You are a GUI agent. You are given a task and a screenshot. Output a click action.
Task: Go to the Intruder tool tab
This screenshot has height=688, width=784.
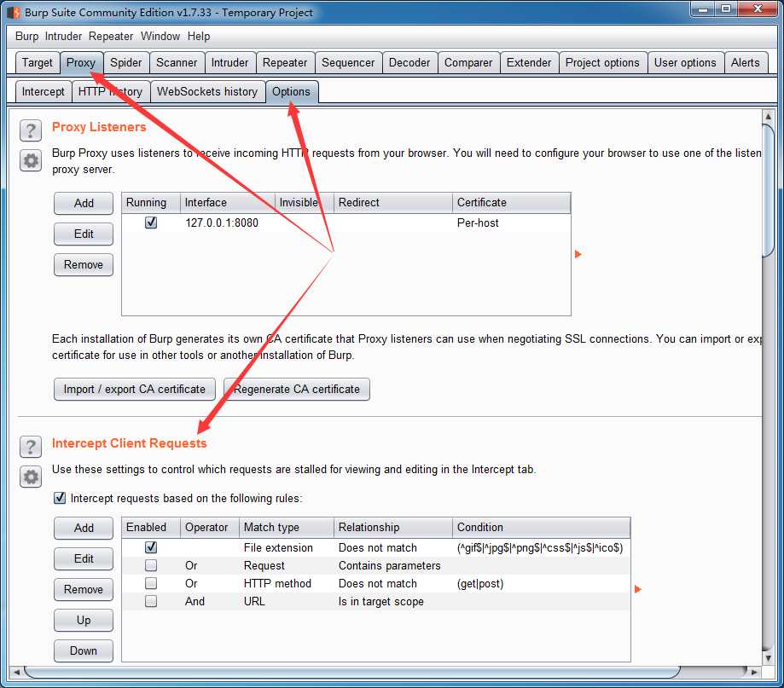coord(229,62)
